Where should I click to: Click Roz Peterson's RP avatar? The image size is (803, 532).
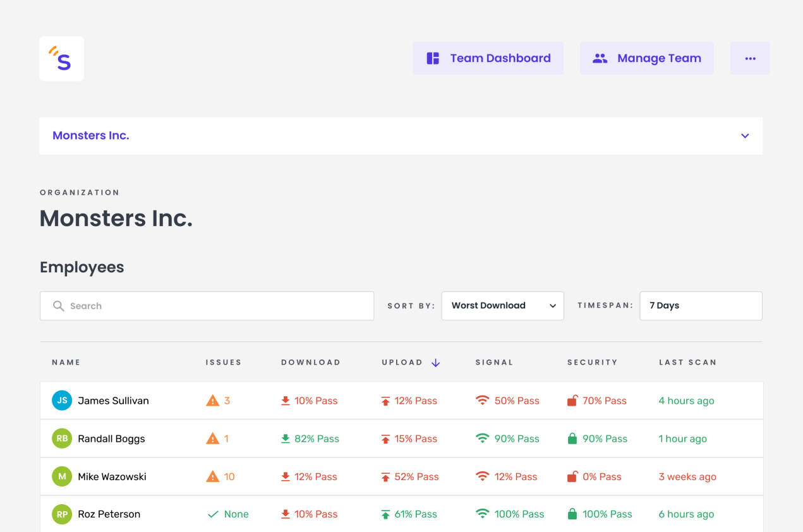point(62,514)
